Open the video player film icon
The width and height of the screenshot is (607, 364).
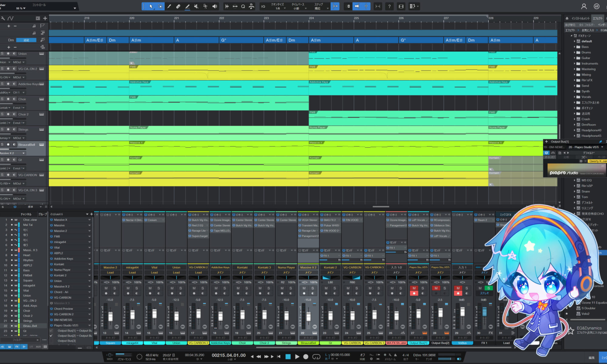(x=401, y=6)
